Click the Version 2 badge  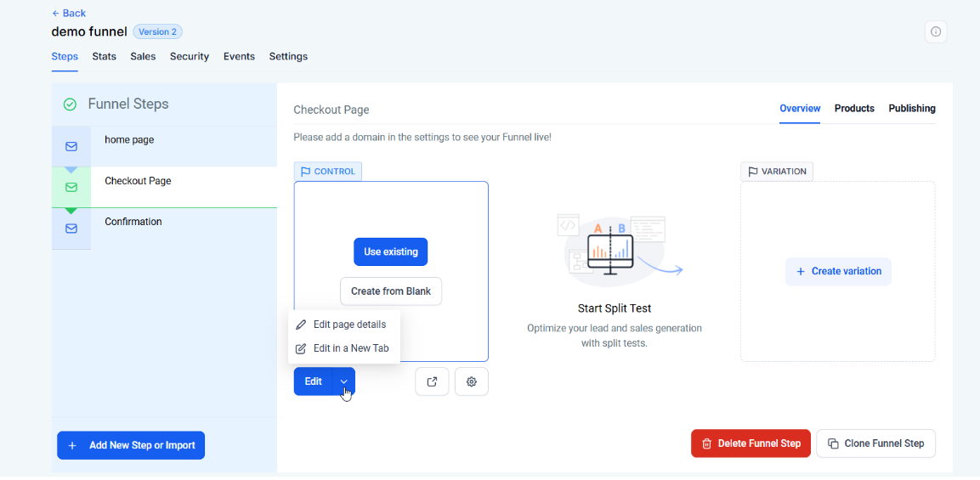click(x=157, y=31)
